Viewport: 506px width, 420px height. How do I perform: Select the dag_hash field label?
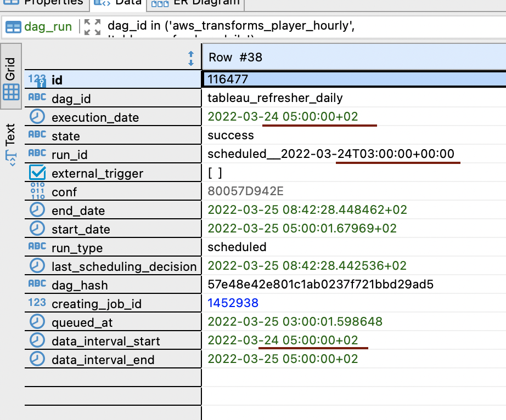(x=80, y=285)
